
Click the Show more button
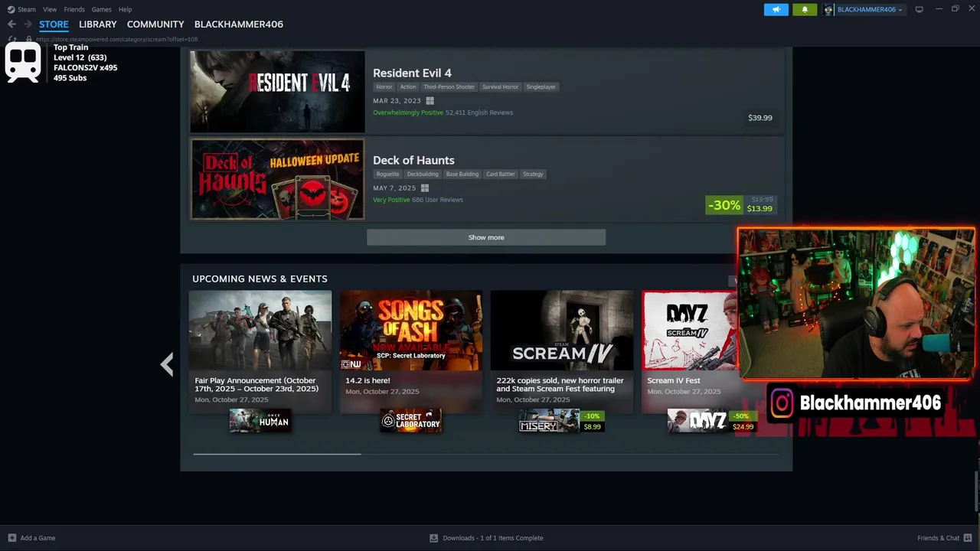[486, 237]
